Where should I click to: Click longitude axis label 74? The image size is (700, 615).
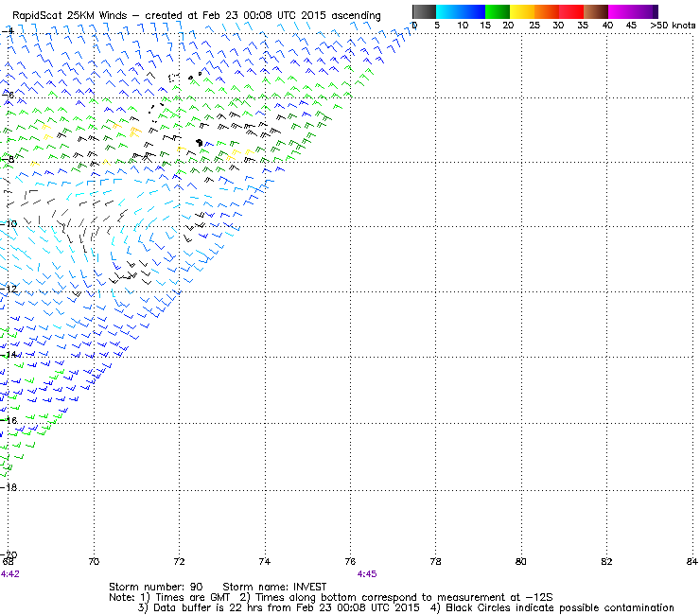tap(265, 561)
